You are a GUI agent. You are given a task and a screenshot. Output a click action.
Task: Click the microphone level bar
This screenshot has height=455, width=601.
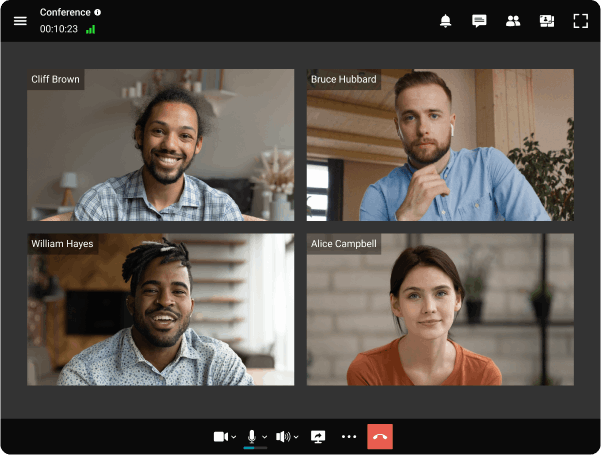[254, 448]
